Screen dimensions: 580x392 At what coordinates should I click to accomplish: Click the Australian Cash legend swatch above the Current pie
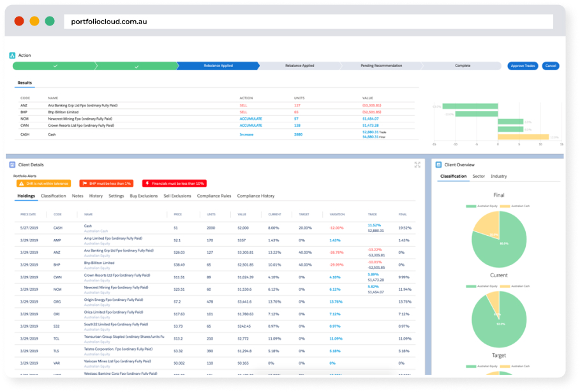tap(505, 286)
